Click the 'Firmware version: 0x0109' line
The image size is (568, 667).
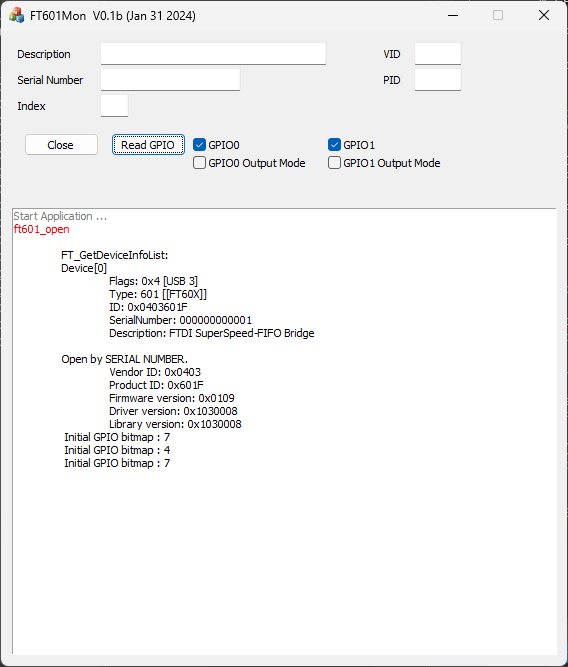click(171, 398)
